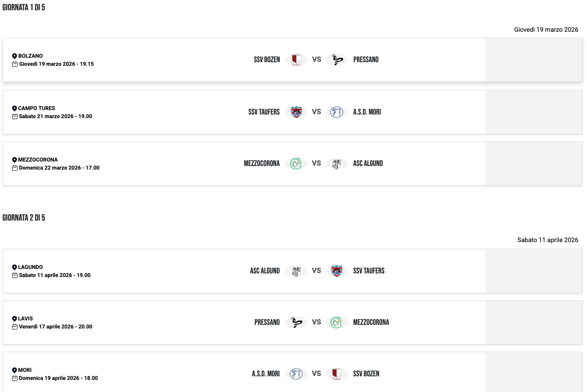Click calendar icon beside Domenica 19 aprile
Screen dimensions: 587x392
tap(15, 378)
